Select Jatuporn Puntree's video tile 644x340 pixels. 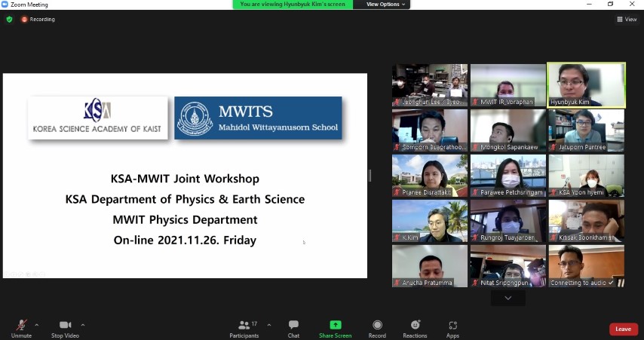coord(586,130)
